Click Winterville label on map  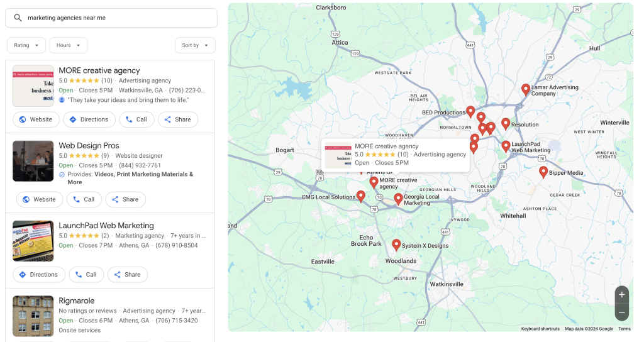614,123
